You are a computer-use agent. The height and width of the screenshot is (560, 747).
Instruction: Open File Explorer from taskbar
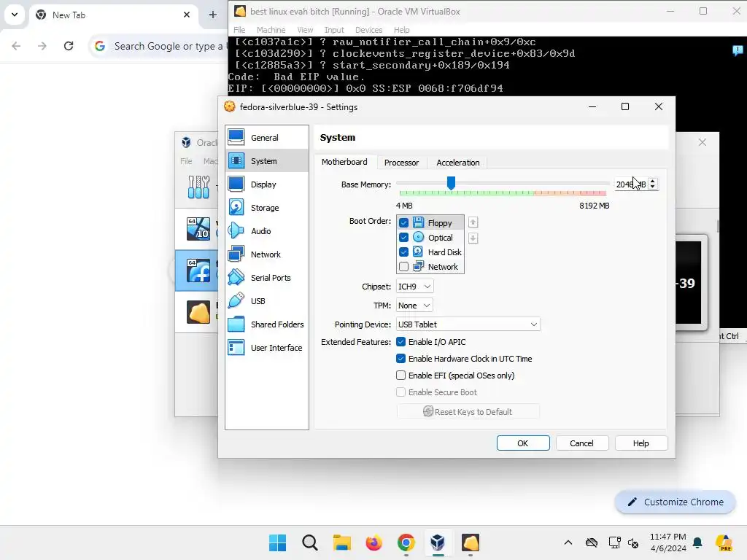click(x=341, y=542)
